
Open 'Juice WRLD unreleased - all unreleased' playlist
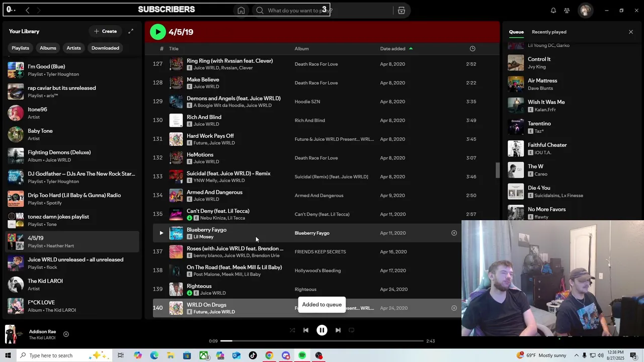(x=72, y=263)
